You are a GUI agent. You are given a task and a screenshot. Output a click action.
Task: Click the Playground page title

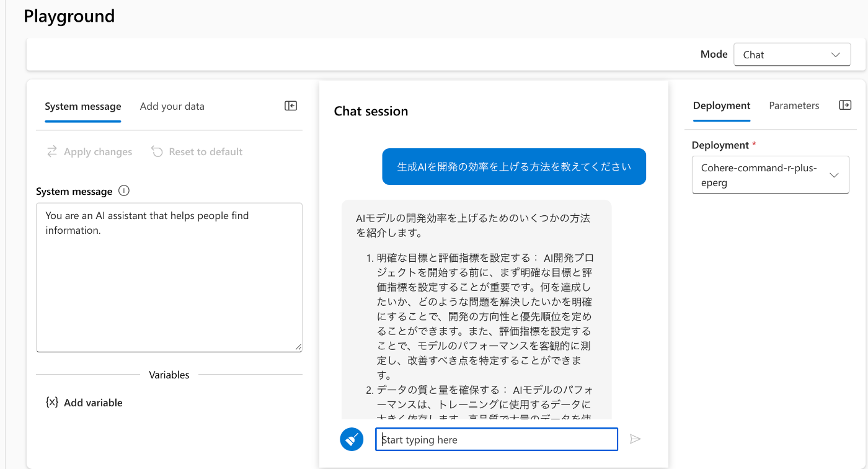(x=69, y=16)
